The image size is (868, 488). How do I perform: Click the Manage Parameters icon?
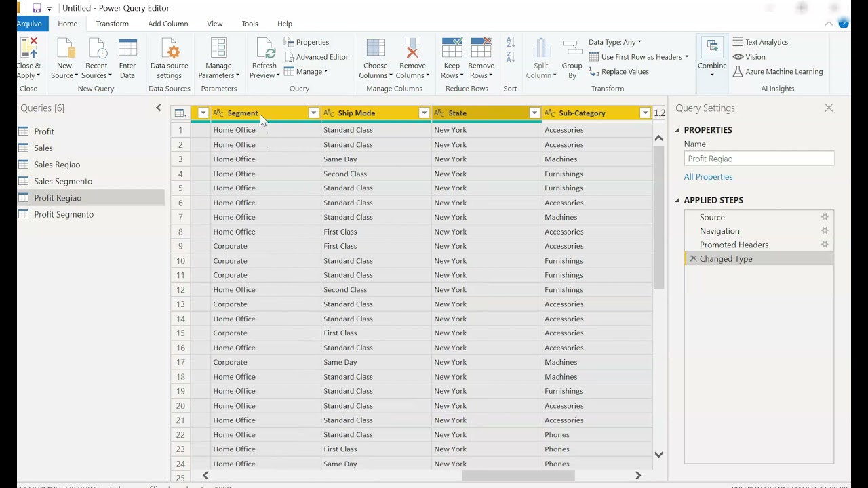pyautogui.click(x=218, y=49)
